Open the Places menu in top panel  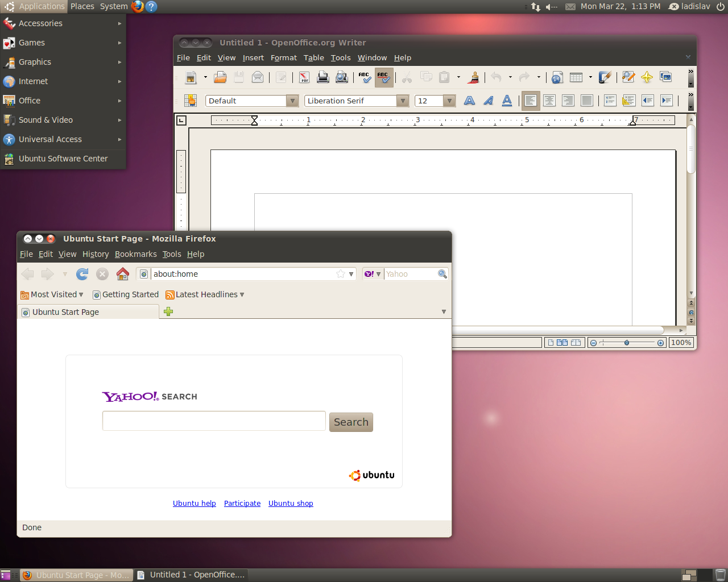click(82, 6)
